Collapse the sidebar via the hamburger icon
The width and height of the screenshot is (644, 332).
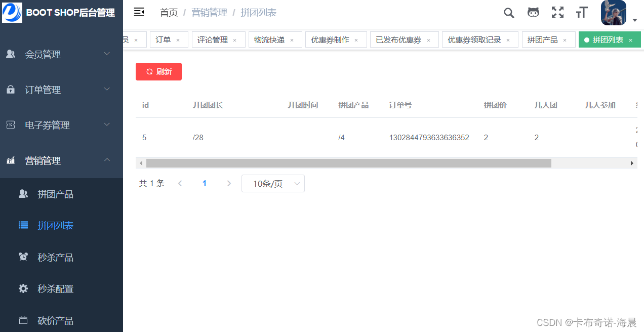139,12
